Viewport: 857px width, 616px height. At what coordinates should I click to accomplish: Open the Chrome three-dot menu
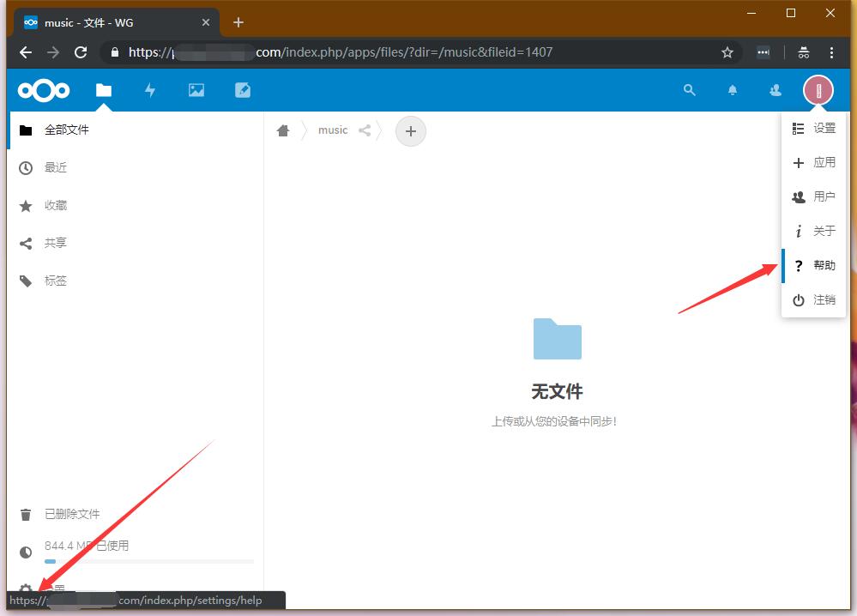pos(831,52)
